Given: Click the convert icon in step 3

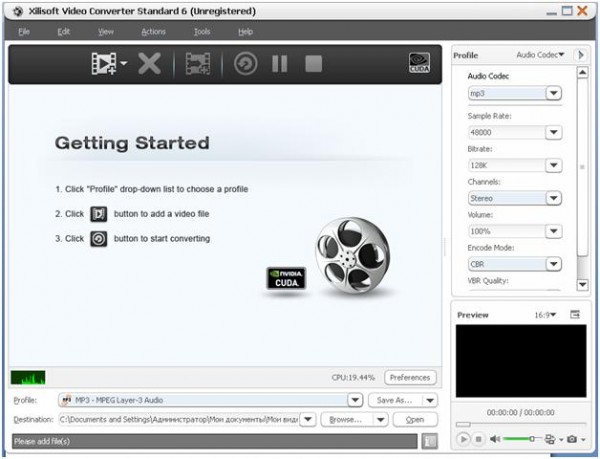Looking at the screenshot, I should click(x=98, y=239).
